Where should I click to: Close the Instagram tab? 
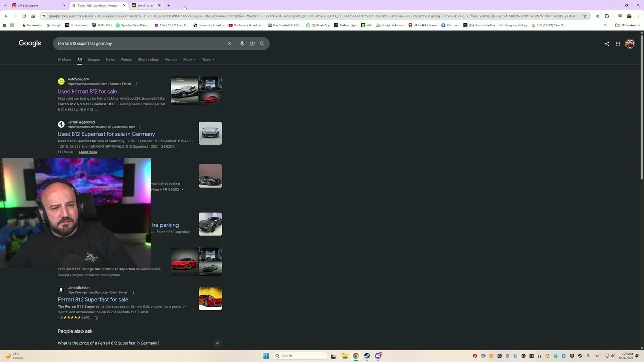click(64, 5)
